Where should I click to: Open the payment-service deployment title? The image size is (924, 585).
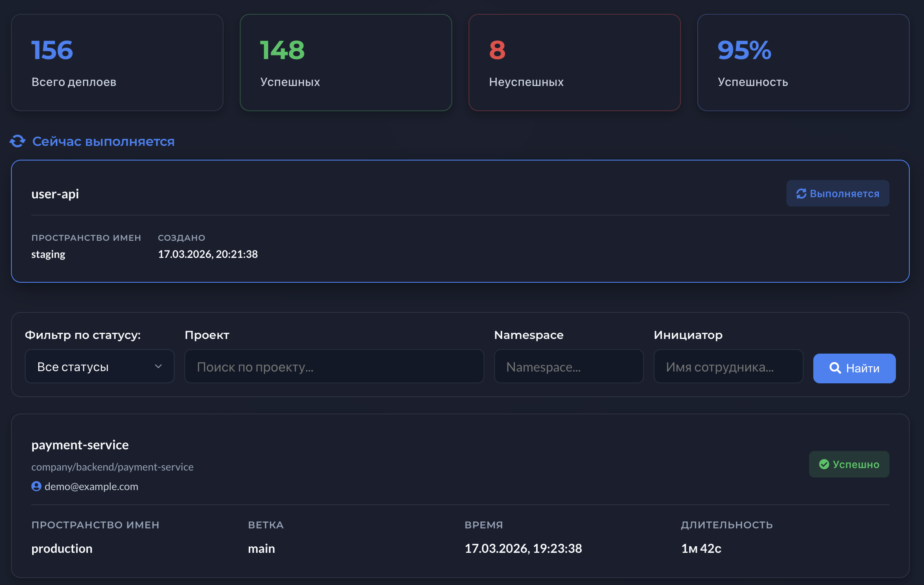click(80, 445)
